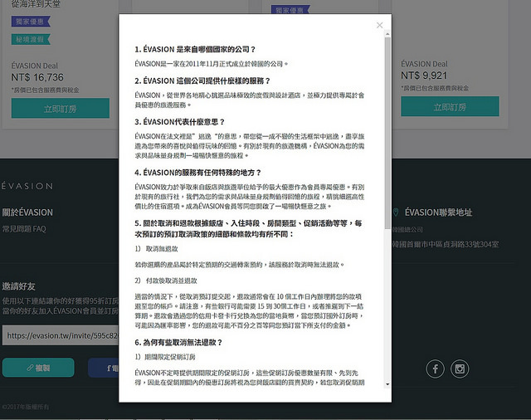Click the price NT$ 16,736
This screenshot has height=420, width=531.
[37, 77]
